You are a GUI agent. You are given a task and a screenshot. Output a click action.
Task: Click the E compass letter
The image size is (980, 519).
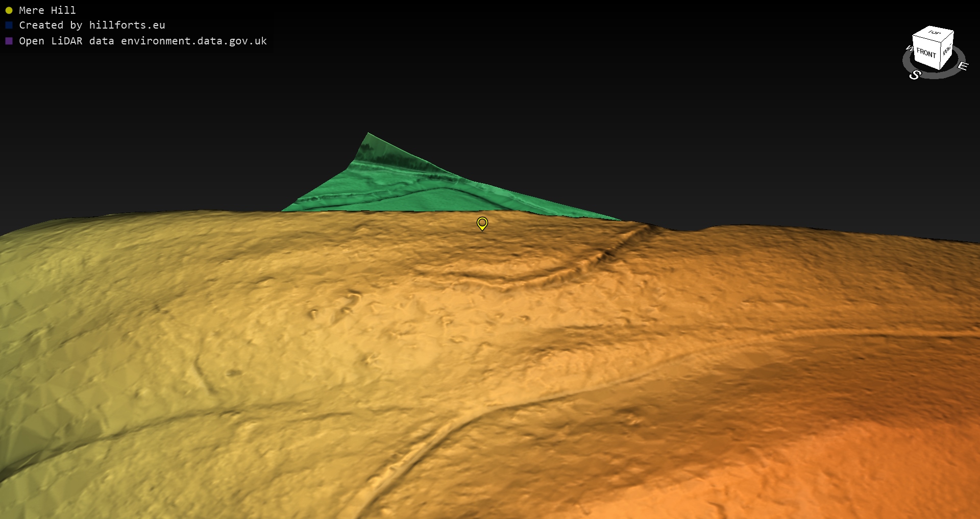pos(962,66)
